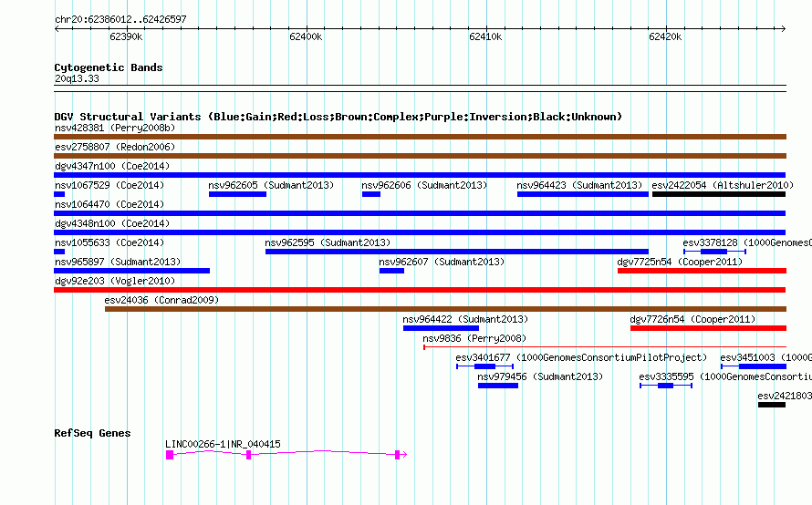This screenshot has height=505, width=812.
Task: Click the nsv1067529 (Coe2014) label
Action: [x=109, y=185]
